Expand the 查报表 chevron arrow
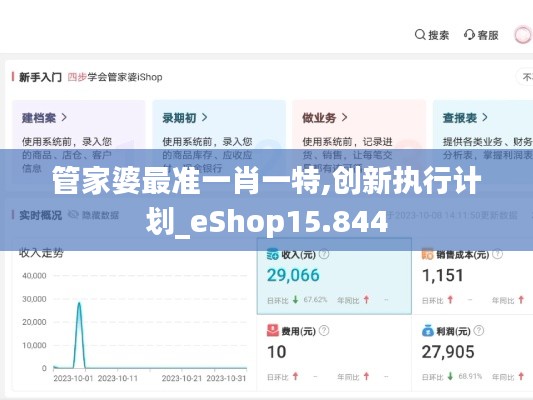This screenshot has height=400, width=533. [x=485, y=118]
